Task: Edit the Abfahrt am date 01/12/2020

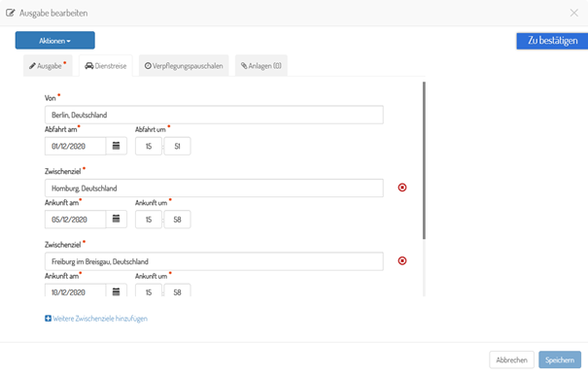Action: click(x=76, y=146)
